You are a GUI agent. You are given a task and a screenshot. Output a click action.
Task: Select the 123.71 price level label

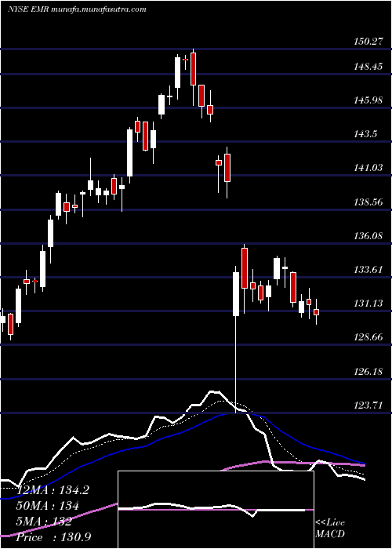point(368,405)
